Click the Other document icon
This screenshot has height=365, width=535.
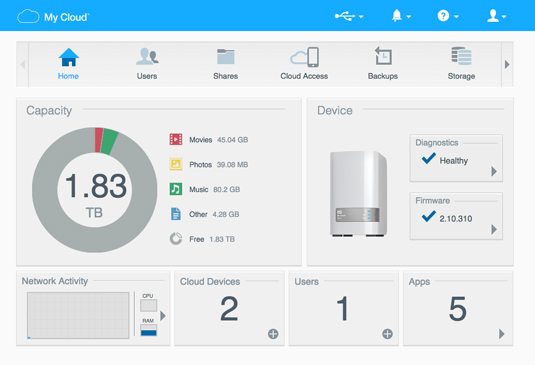click(176, 214)
